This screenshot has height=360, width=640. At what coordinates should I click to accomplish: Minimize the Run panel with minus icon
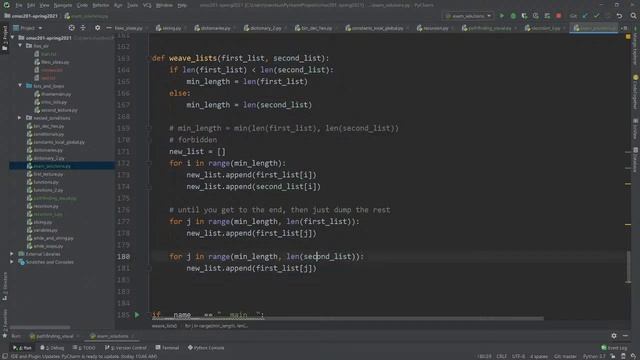coord(625,336)
